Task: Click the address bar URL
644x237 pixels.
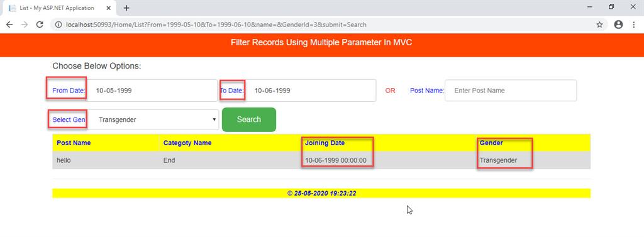Action: click(x=216, y=25)
